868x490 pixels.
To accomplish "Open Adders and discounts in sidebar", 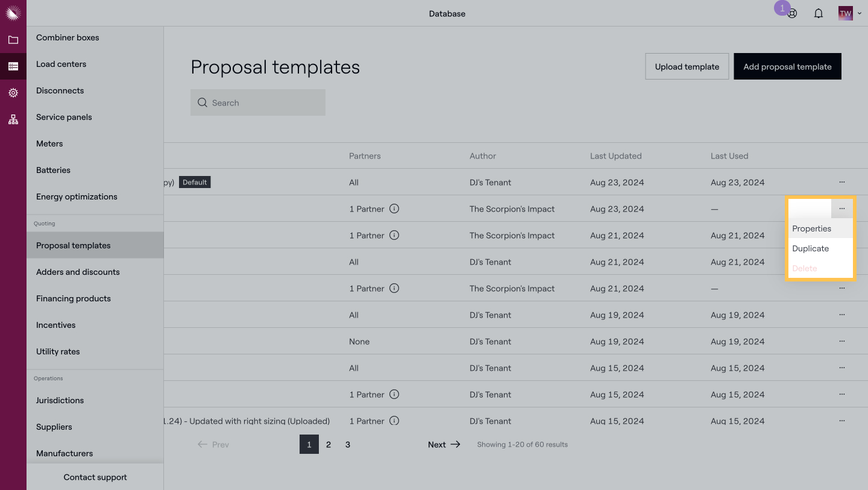I will click(78, 272).
